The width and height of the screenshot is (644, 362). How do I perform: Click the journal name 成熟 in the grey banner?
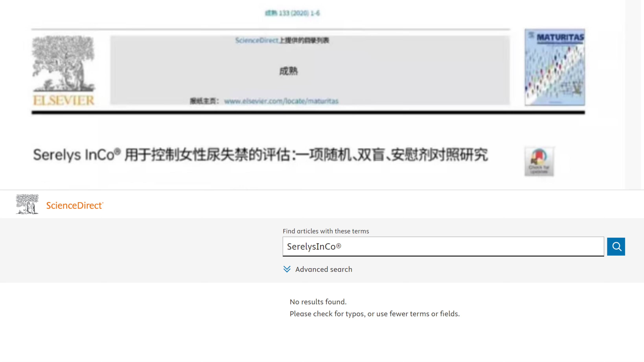tap(289, 71)
